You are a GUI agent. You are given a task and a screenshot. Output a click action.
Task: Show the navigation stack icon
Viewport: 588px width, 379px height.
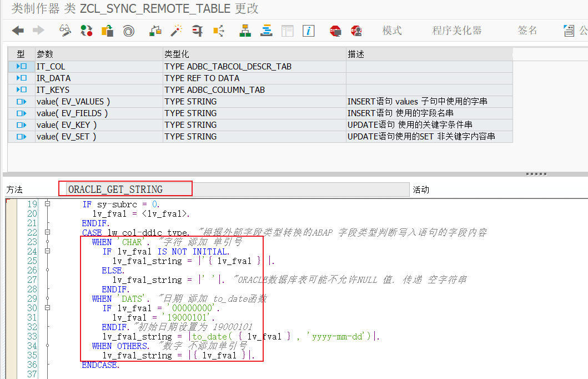click(267, 31)
